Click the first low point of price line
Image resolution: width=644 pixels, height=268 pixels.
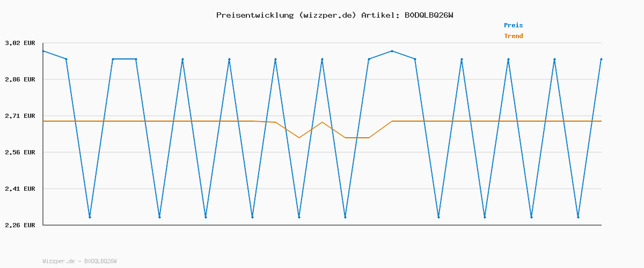[90, 217]
